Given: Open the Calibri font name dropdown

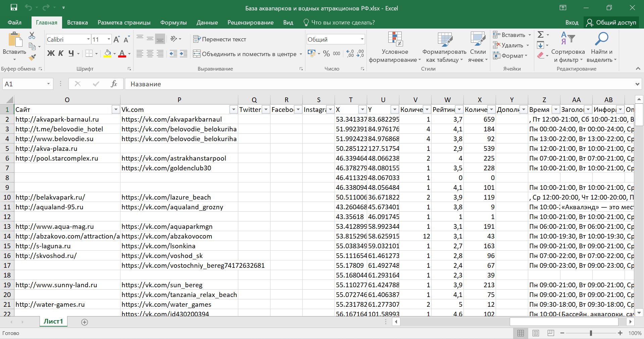Looking at the screenshot, I should pos(88,39).
